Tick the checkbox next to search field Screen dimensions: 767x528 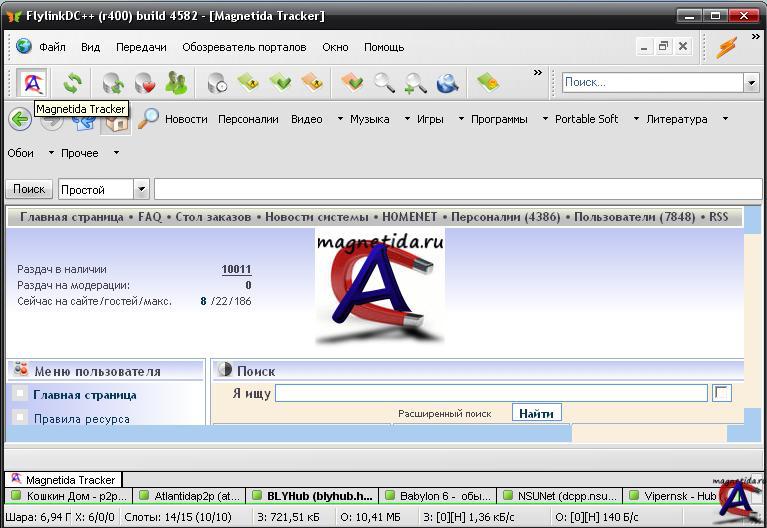pos(721,394)
